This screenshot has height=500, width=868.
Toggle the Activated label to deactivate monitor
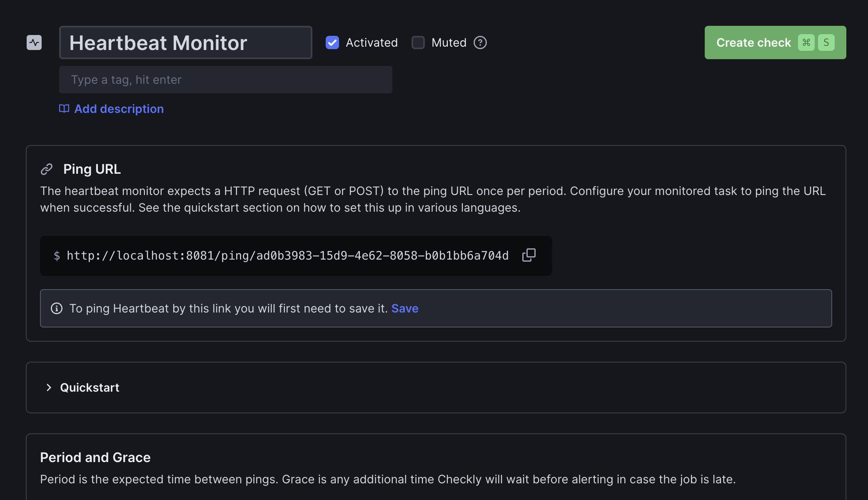point(371,42)
